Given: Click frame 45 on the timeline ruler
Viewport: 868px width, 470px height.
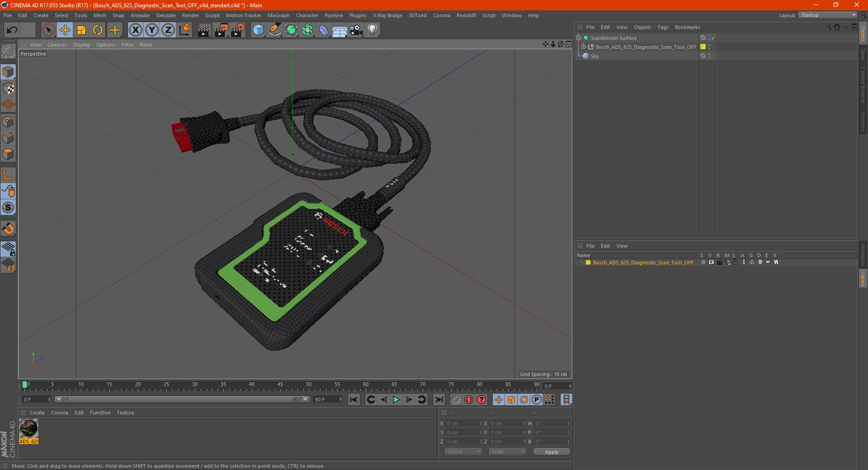Looking at the screenshot, I should coord(280,385).
